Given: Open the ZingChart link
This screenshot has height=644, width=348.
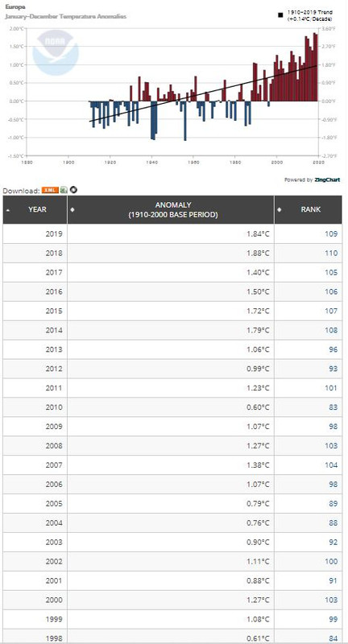Looking at the screenshot, I should pos(327,180).
